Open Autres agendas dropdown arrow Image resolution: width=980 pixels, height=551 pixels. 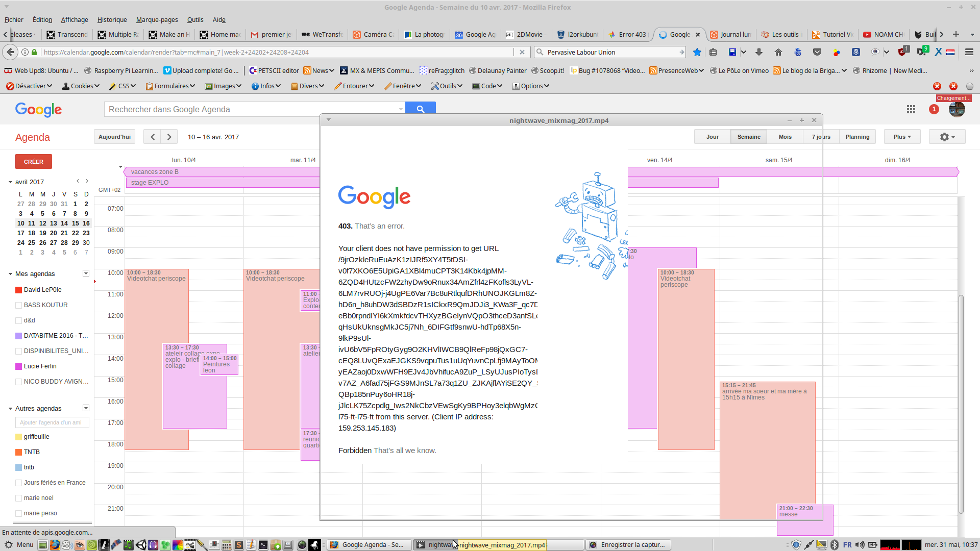[86, 408]
